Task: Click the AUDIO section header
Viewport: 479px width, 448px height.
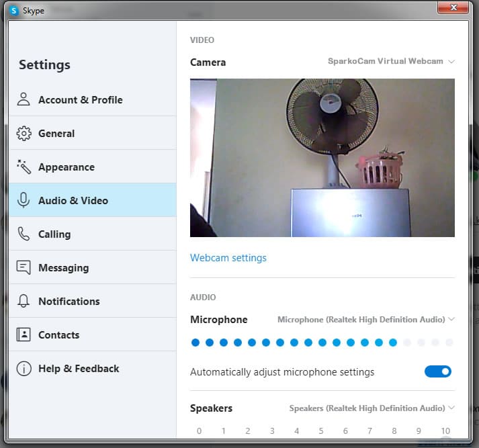Action: click(203, 297)
